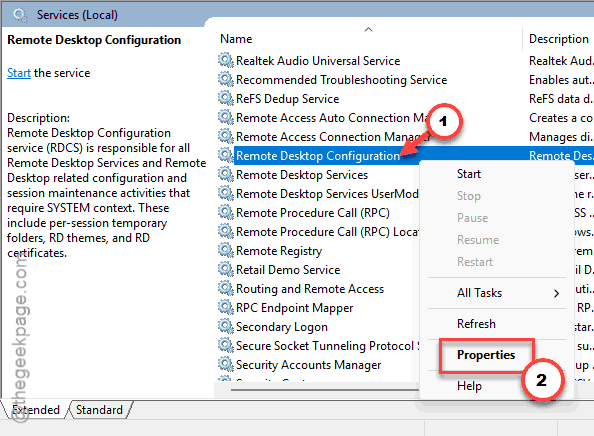The image size is (594, 436).
Task: Click the Remote Registry gear icon
Action: point(226,250)
